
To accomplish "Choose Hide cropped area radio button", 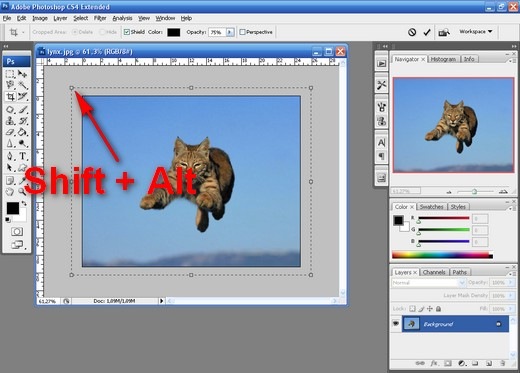I will click(102, 32).
